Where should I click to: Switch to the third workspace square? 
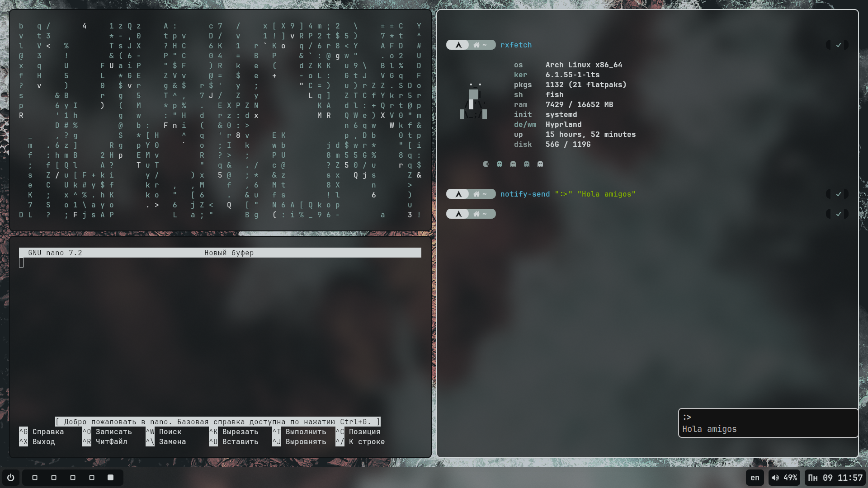tap(73, 478)
